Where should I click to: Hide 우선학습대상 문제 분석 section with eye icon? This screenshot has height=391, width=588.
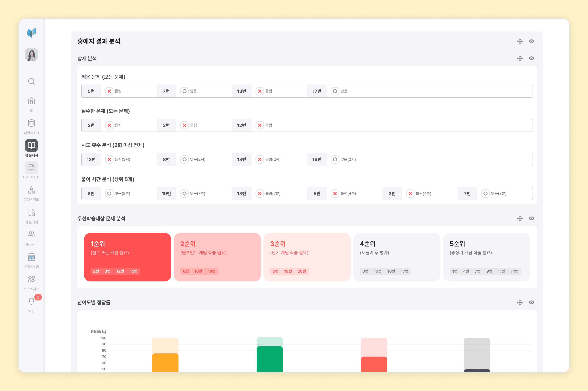click(531, 218)
